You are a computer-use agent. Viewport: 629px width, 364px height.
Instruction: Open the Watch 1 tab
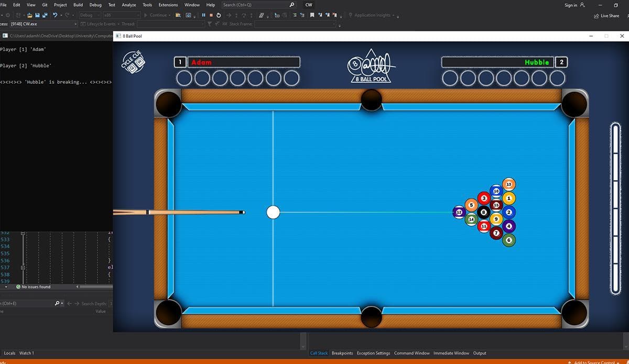click(x=27, y=353)
